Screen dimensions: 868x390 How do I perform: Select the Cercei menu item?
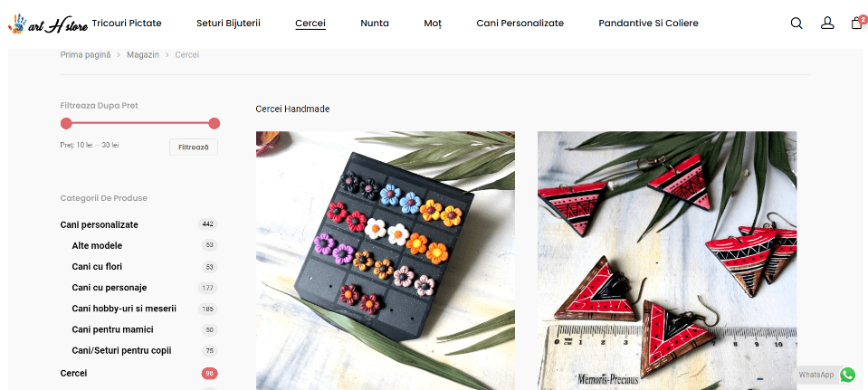pyautogui.click(x=310, y=24)
